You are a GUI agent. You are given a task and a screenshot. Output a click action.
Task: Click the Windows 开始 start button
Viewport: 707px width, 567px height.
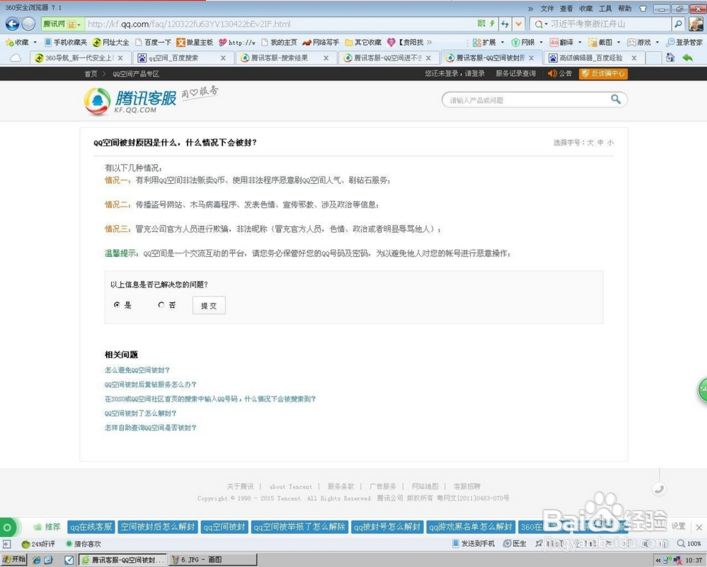14,560
